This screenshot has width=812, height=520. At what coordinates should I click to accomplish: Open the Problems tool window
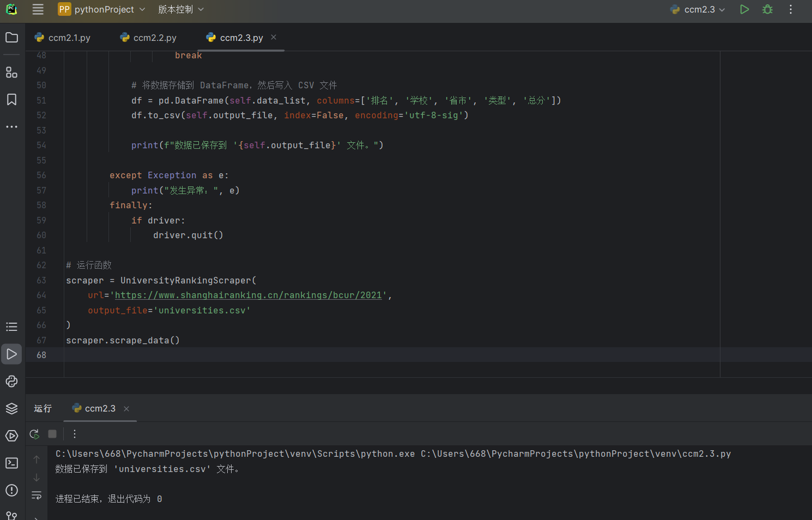coord(11,491)
